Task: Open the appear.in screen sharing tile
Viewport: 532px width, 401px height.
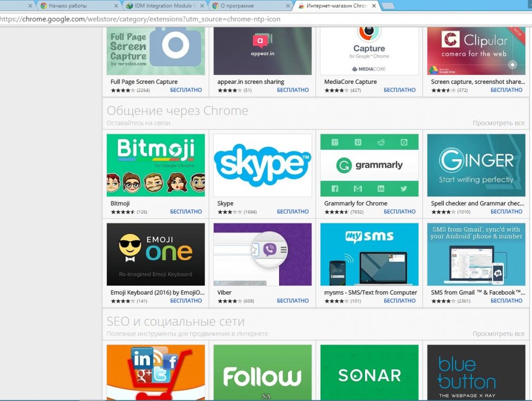Action: (x=262, y=51)
